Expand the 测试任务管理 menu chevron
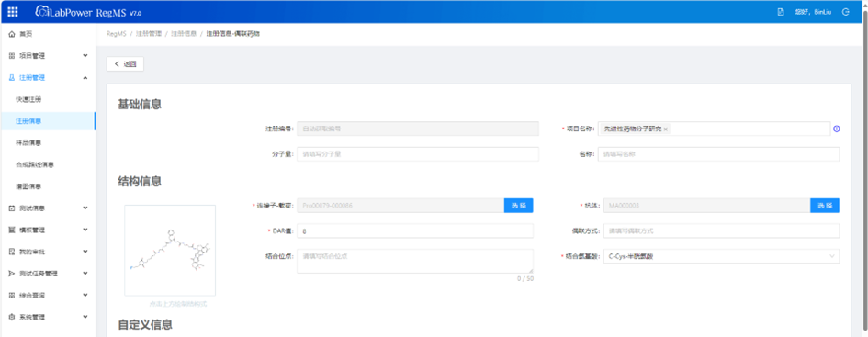Screen dimensions: 868x337 [x=85, y=274]
